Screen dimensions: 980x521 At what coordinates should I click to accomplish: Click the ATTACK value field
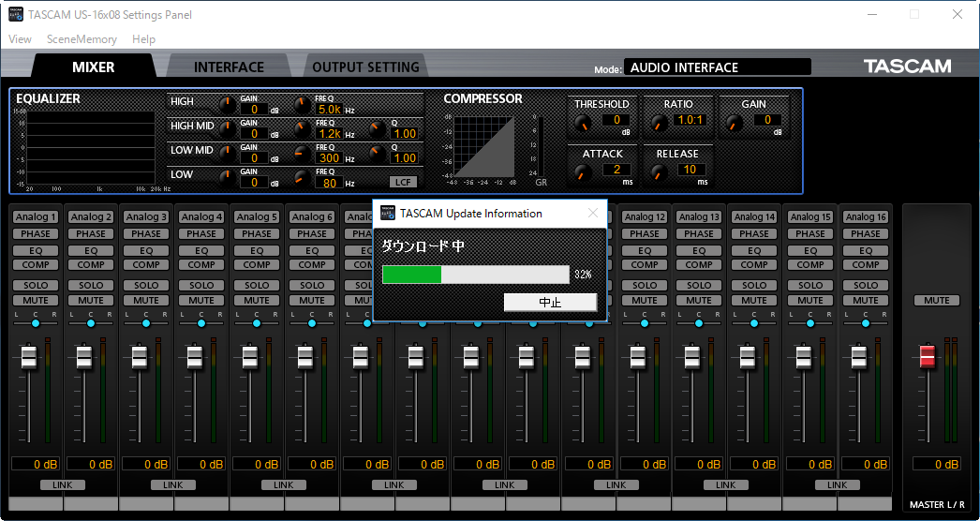[616, 169]
